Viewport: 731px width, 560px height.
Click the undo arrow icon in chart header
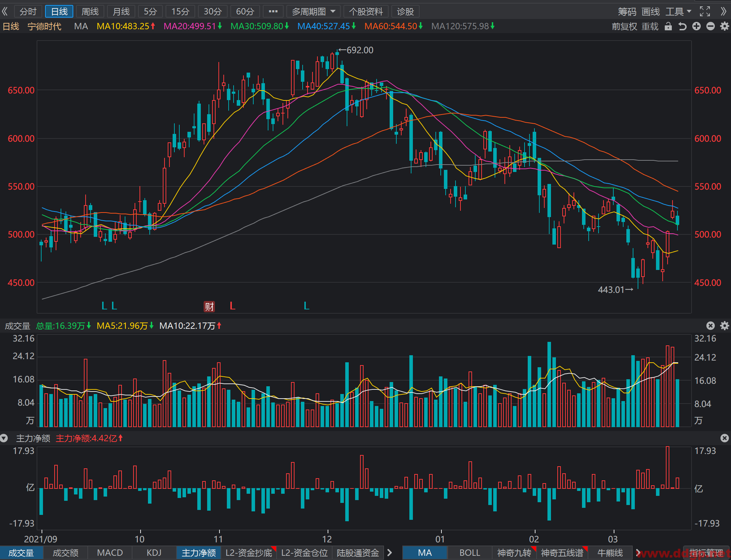(682, 26)
